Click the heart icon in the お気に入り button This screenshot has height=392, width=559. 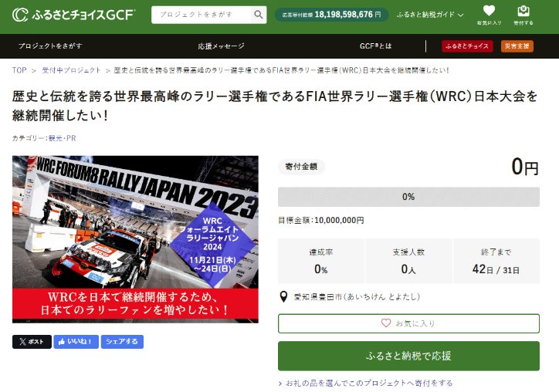coord(386,323)
